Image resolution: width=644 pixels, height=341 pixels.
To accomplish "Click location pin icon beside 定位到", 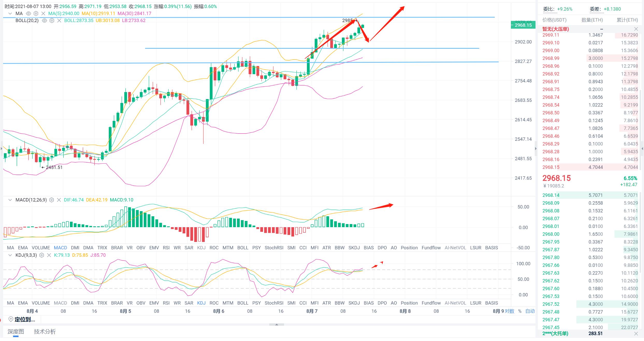I will pos(11,319).
